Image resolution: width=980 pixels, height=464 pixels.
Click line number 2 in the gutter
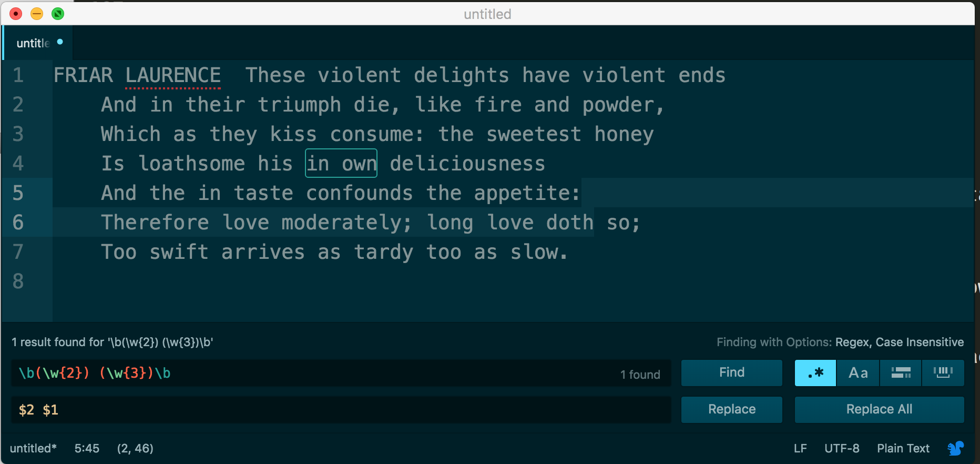coord(18,105)
